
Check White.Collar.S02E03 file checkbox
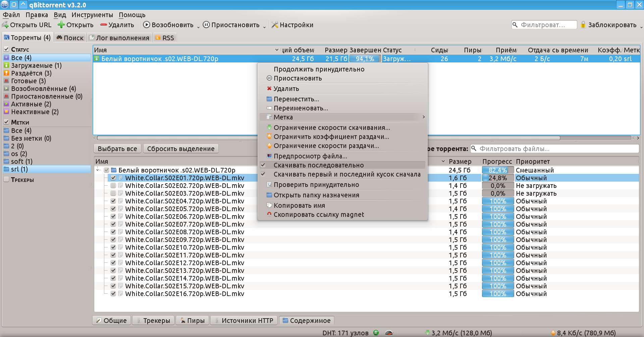click(113, 193)
